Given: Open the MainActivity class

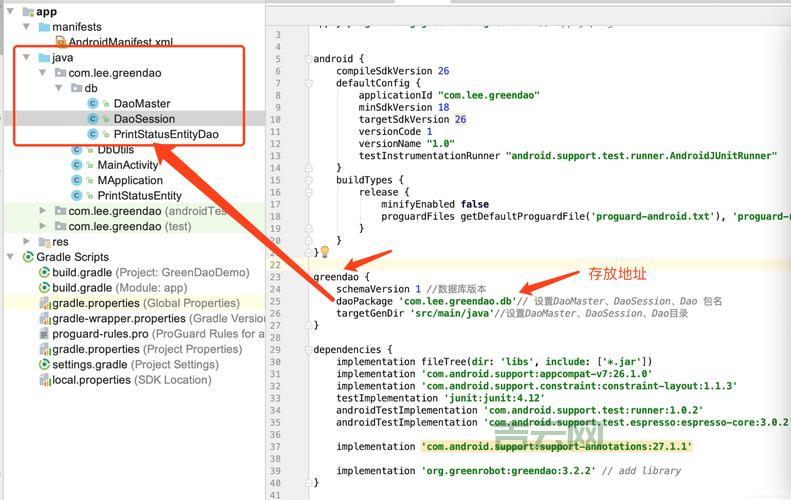Looking at the screenshot, I should point(127,165).
